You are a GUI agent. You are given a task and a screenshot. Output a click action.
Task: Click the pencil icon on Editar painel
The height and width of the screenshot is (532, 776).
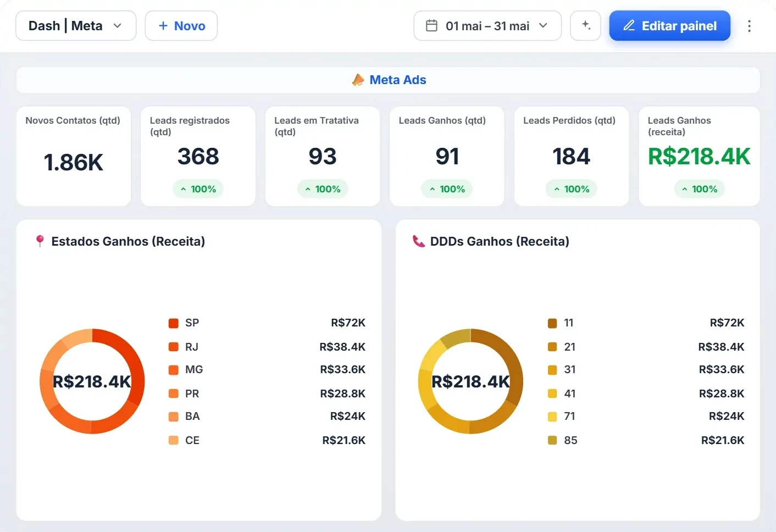point(629,26)
